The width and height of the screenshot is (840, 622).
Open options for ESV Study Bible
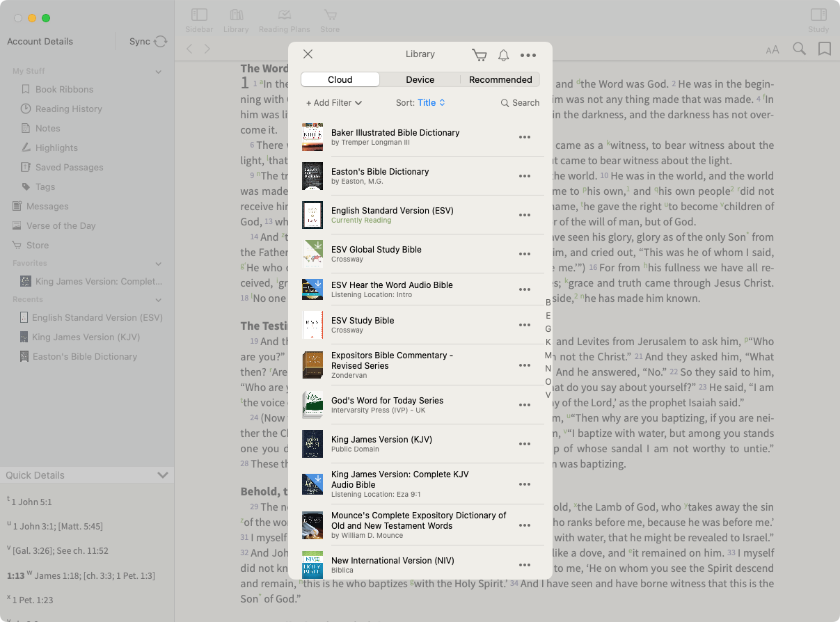click(x=525, y=325)
